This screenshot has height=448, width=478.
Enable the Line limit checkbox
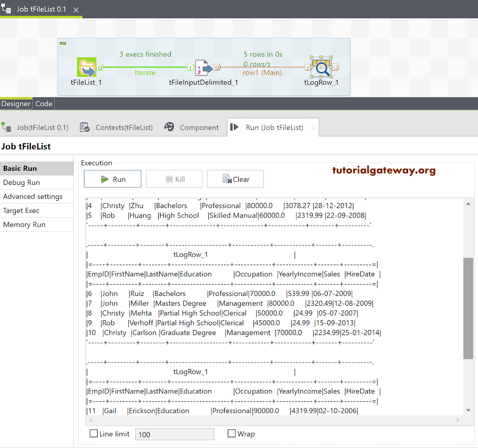pos(93,434)
